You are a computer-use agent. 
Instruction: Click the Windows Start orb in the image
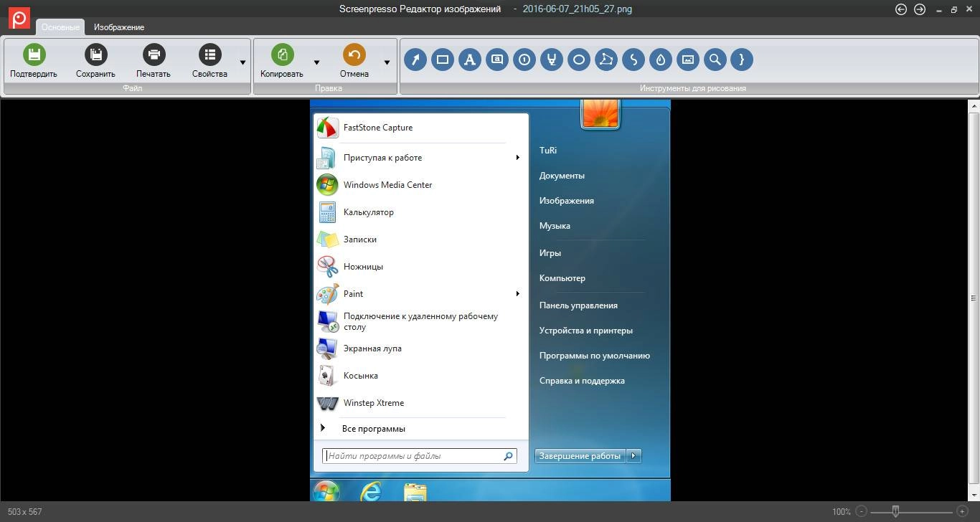tap(326, 491)
